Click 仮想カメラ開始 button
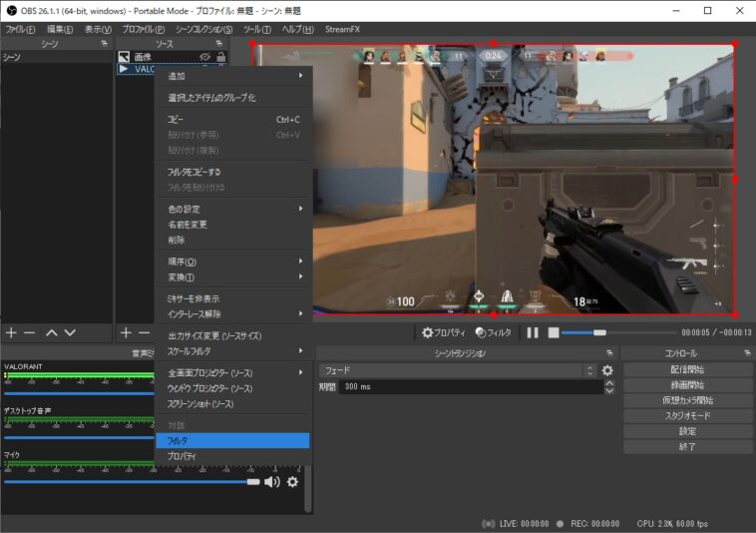 [687, 400]
